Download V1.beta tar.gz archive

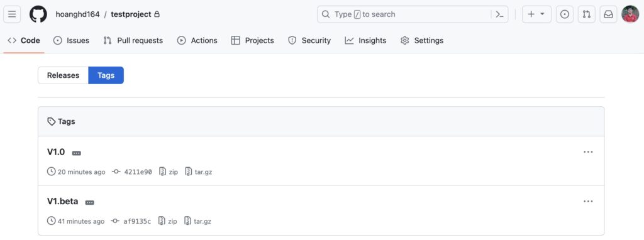(198, 221)
